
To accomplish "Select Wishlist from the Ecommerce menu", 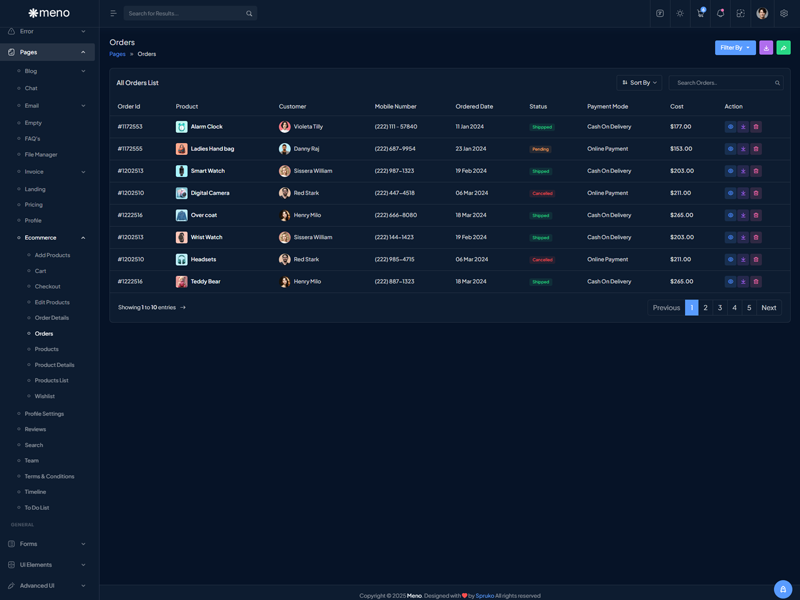I will tap(45, 396).
